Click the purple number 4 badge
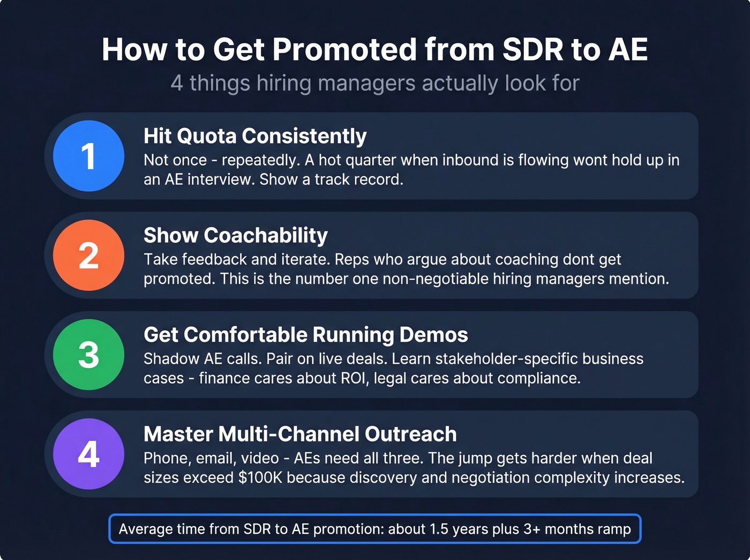 (88, 454)
